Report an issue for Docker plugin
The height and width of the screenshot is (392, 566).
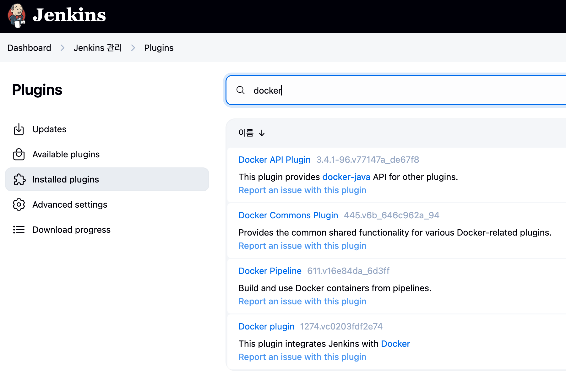coord(302,357)
